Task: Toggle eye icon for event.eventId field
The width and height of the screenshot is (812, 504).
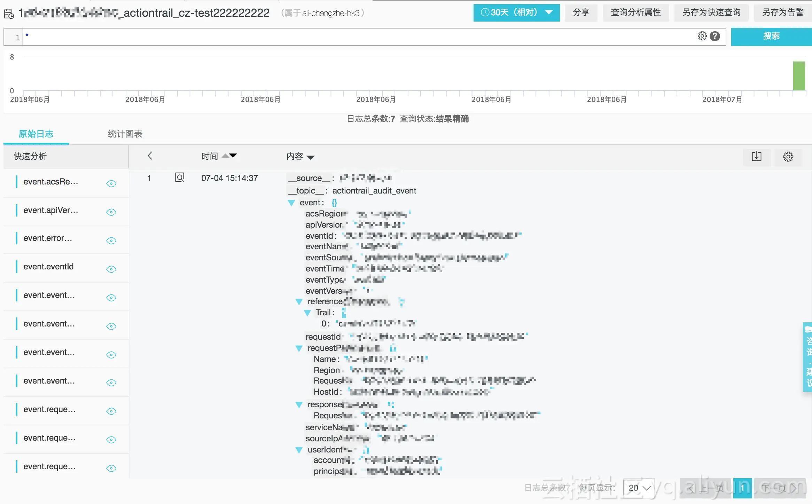Action: pyautogui.click(x=111, y=269)
